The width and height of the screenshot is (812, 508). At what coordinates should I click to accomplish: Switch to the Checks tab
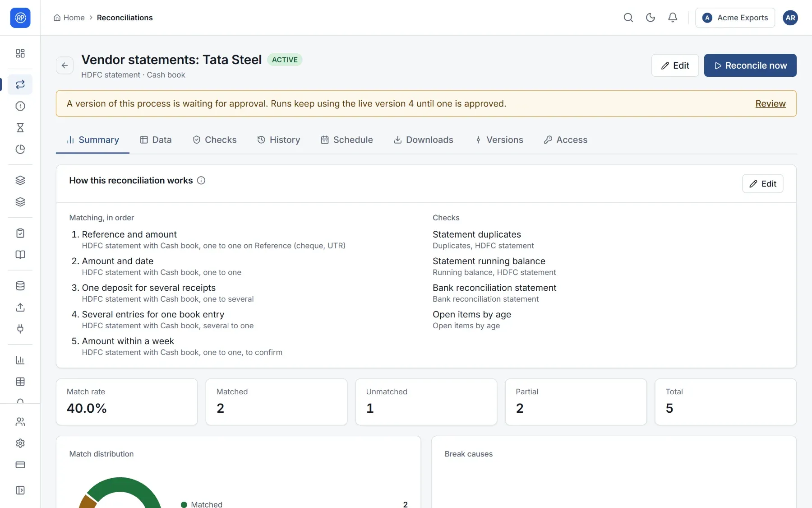pyautogui.click(x=214, y=140)
